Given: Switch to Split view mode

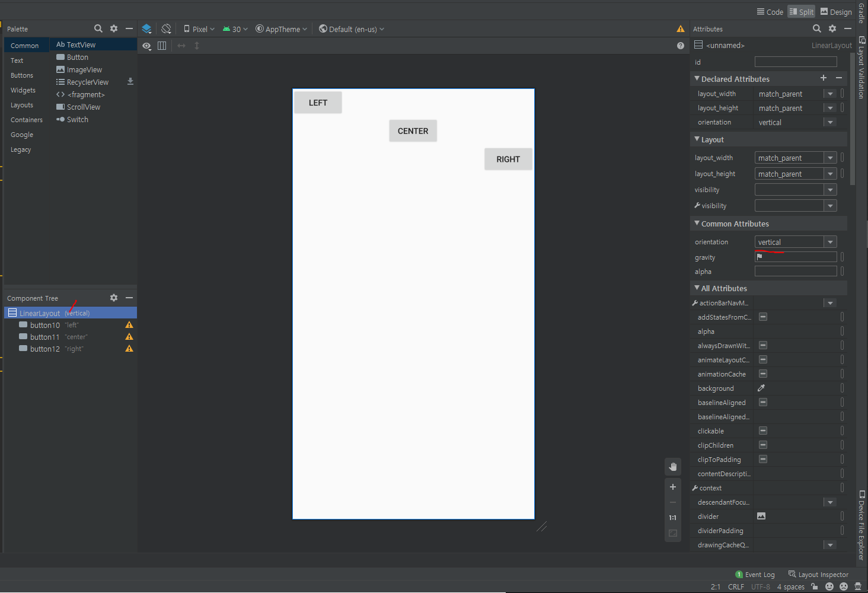Looking at the screenshot, I should pyautogui.click(x=801, y=12).
